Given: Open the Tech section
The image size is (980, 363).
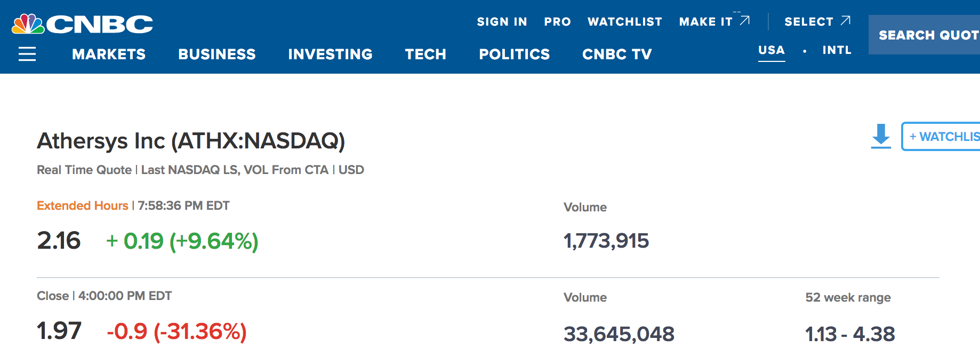Looking at the screenshot, I should [425, 54].
